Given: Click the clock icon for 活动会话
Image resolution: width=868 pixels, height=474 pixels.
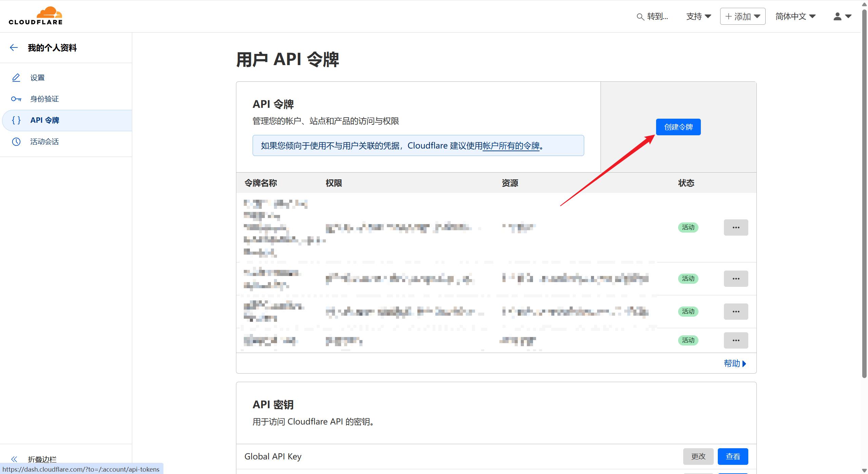Looking at the screenshot, I should tap(16, 142).
